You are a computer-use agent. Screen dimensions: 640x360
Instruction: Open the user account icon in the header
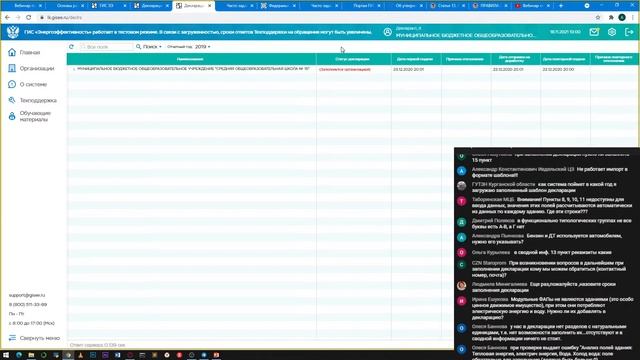[387, 32]
